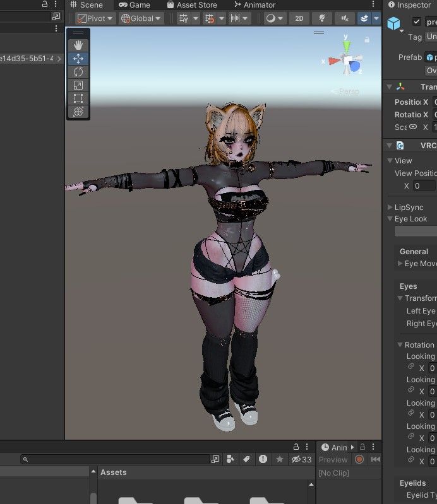Open the grid visibility options dropdown arrow
Screen dimensions: 437x504
[196, 18]
